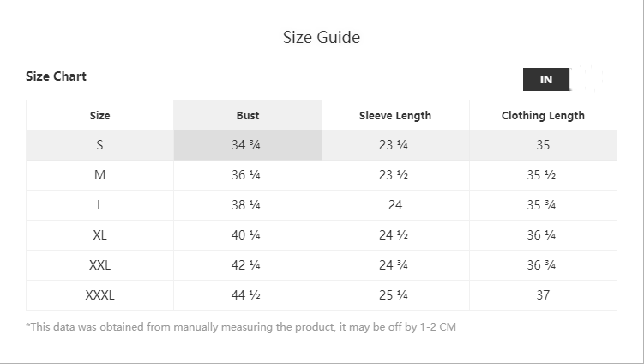Pick the XXXL size row label
This screenshot has width=644, height=364.
click(100, 295)
